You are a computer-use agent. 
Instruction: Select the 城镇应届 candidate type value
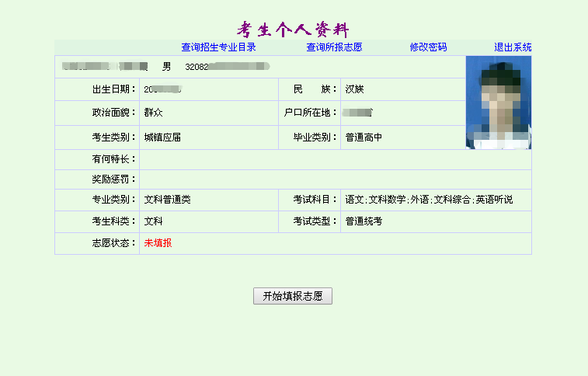point(162,138)
